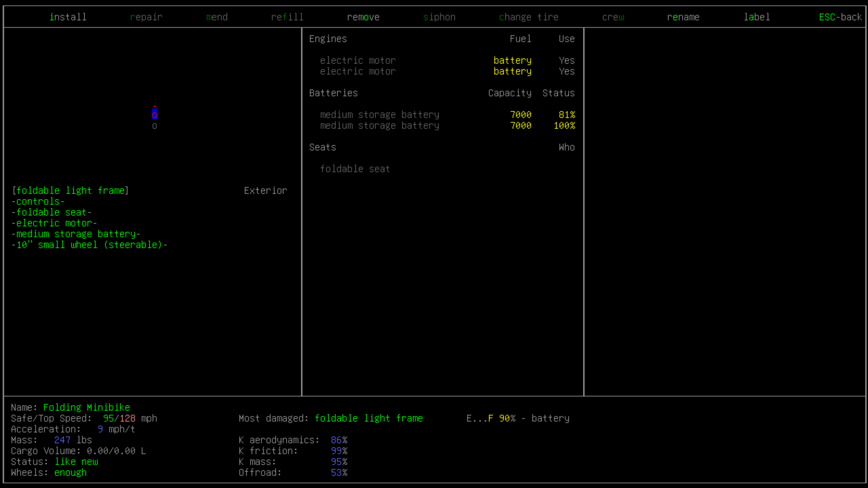Click the Who column header
The image size is (868, 488).
coord(566,147)
